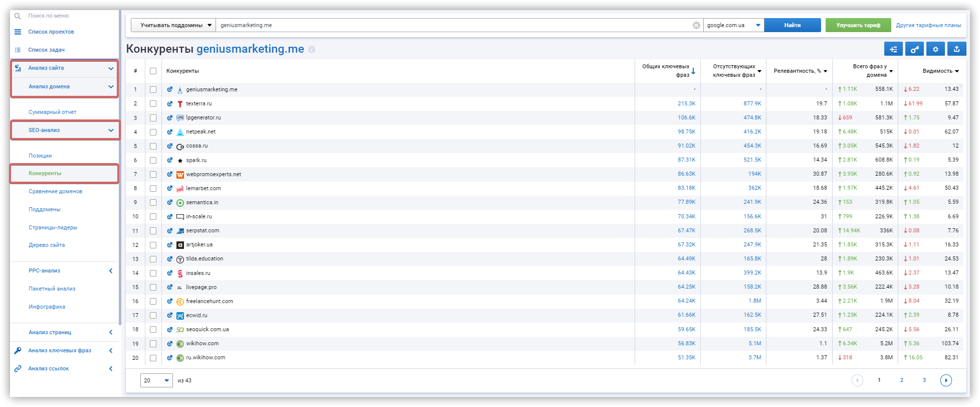The height and width of the screenshot is (407, 980).
Task: Click the key icon for keyword analysis
Action: point(18,350)
